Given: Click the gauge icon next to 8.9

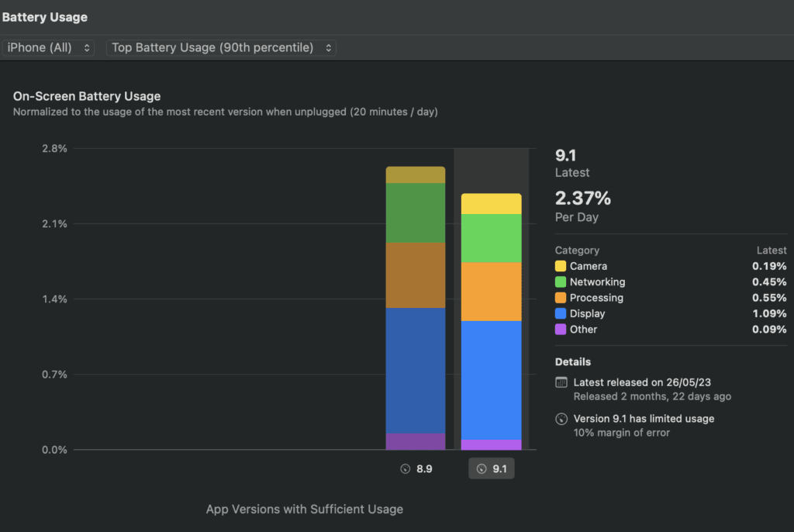Looking at the screenshot, I should pos(404,469).
